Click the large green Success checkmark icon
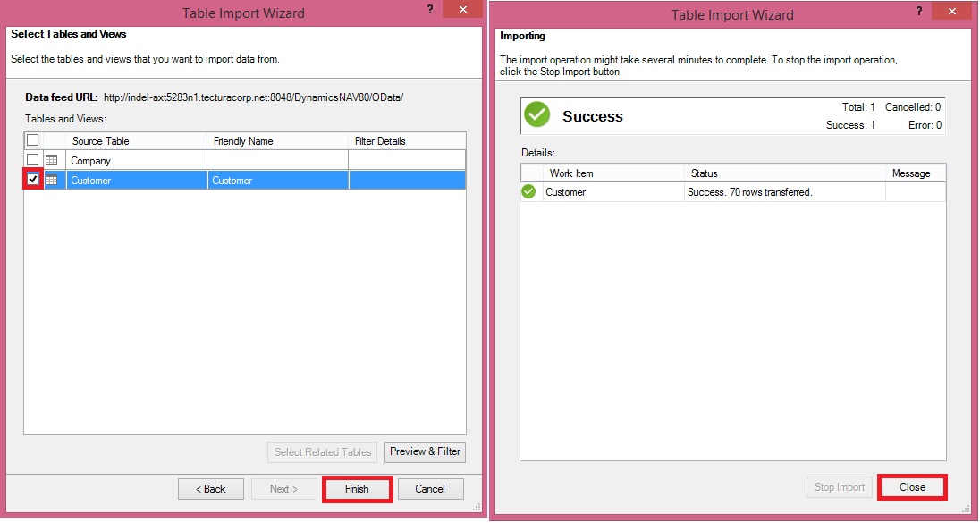 click(x=536, y=115)
